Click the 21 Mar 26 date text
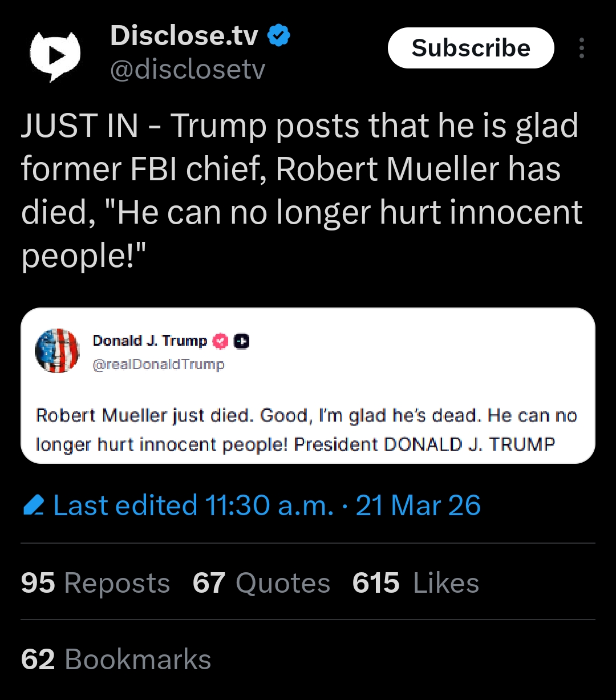 coord(418,505)
